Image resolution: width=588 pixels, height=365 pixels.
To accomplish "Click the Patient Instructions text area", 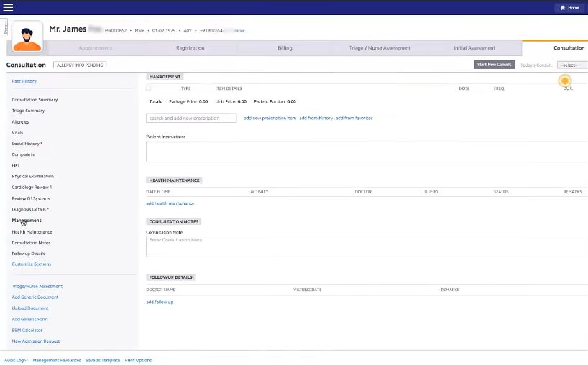I will 367,152.
